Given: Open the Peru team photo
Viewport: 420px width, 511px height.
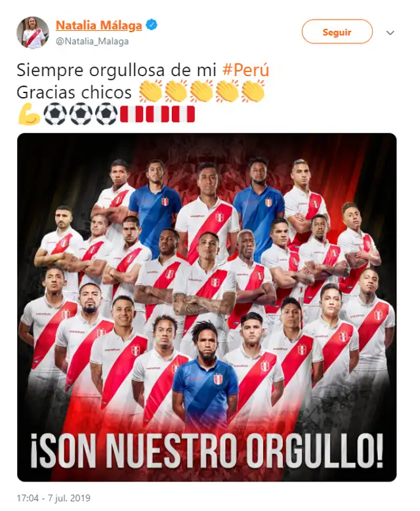Looking at the screenshot, I should 207,307.
